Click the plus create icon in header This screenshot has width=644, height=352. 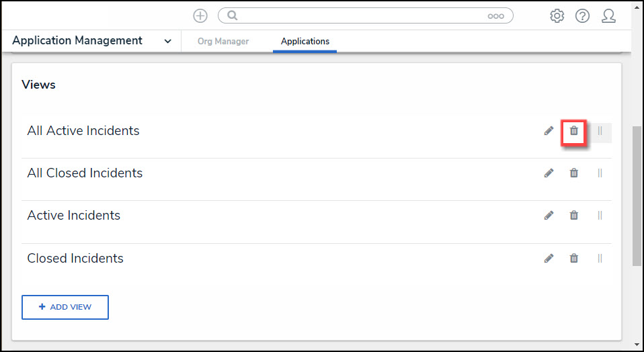pos(200,16)
